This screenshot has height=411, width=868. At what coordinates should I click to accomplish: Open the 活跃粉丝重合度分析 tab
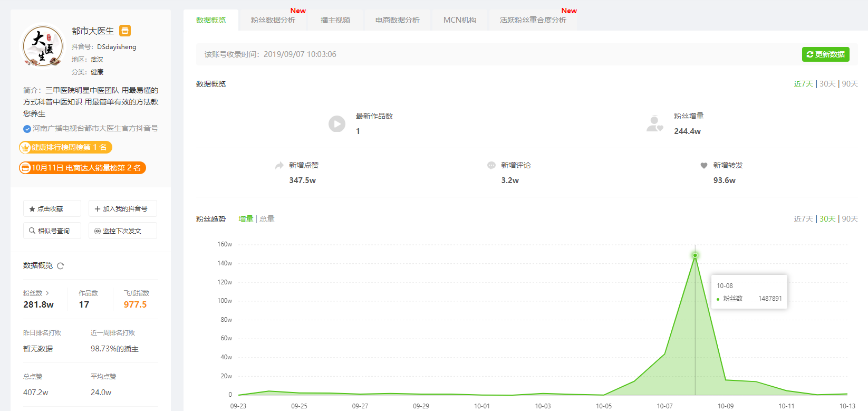(x=533, y=20)
